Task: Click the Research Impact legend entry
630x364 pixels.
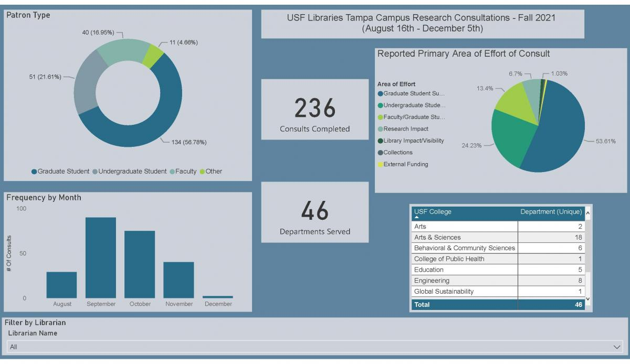Action: [x=403, y=129]
